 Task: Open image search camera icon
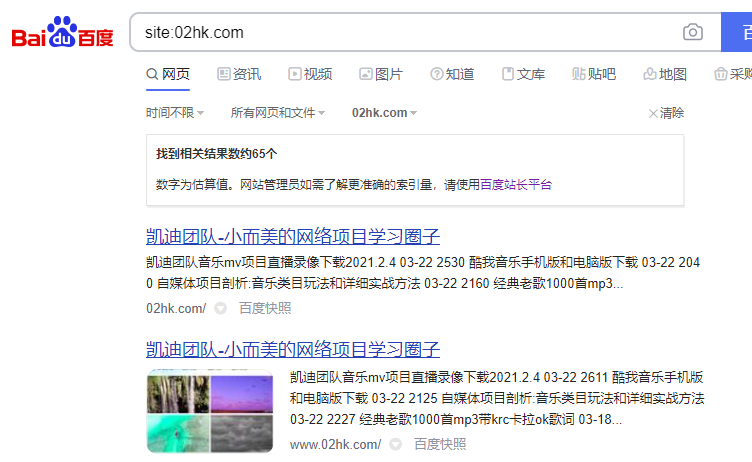pyautogui.click(x=693, y=32)
